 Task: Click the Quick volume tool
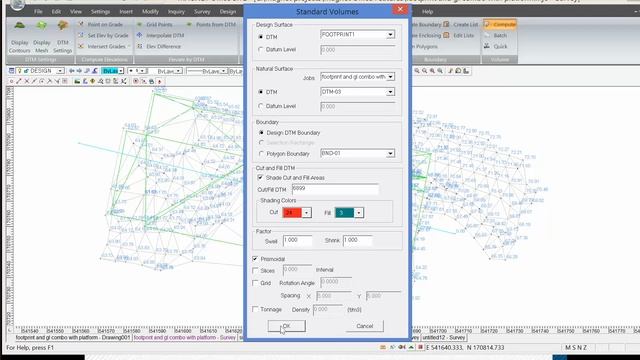point(496,46)
